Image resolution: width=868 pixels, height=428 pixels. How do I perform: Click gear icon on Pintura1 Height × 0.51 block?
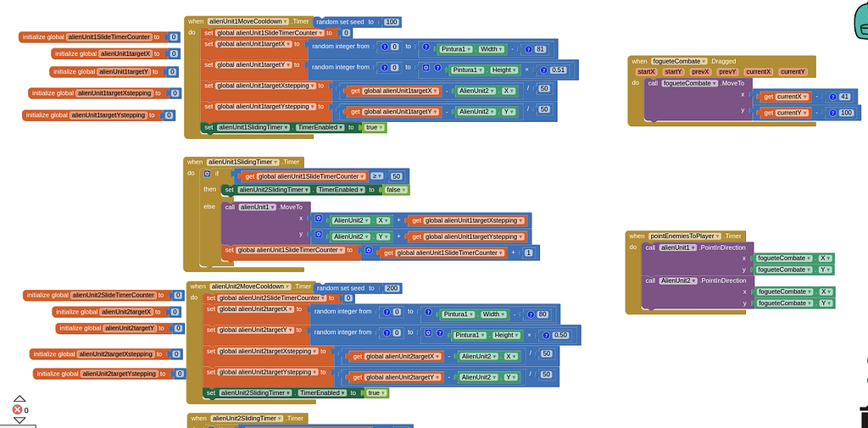(426, 69)
